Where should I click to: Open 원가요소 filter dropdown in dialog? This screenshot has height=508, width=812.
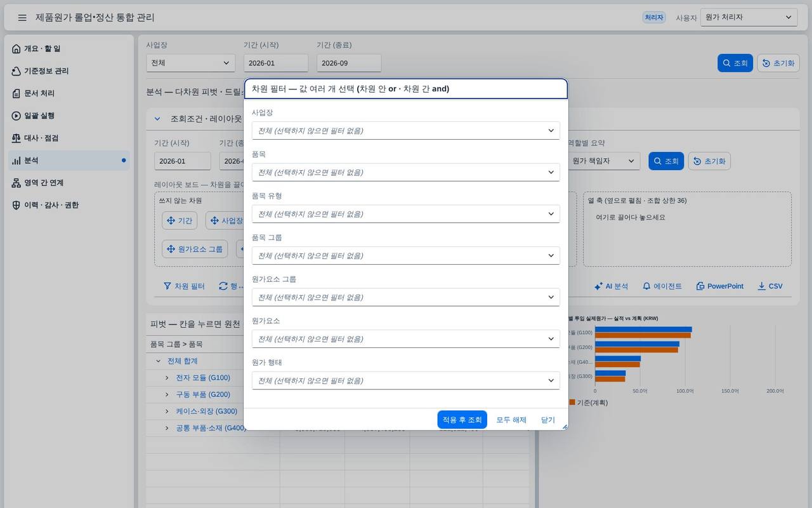coord(406,338)
